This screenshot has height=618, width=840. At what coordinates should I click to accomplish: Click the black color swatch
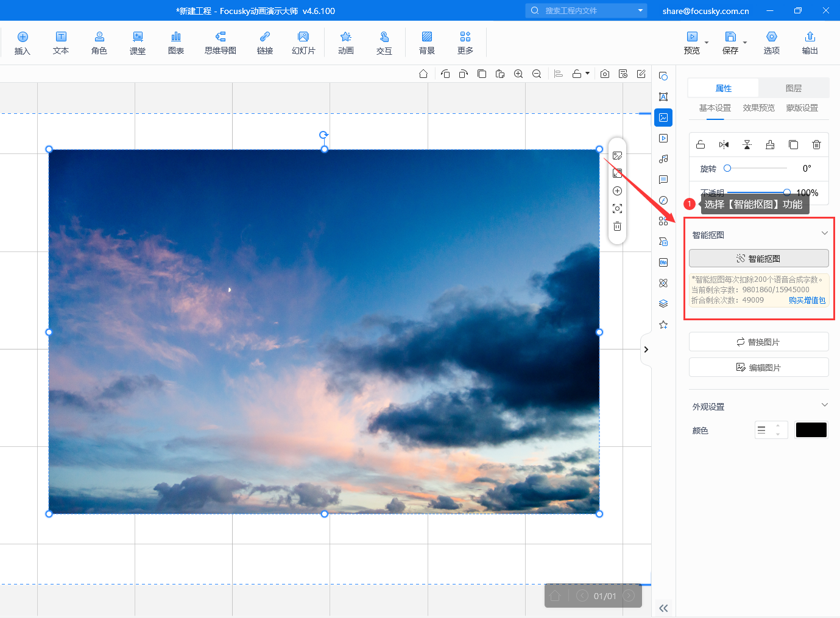pos(811,430)
